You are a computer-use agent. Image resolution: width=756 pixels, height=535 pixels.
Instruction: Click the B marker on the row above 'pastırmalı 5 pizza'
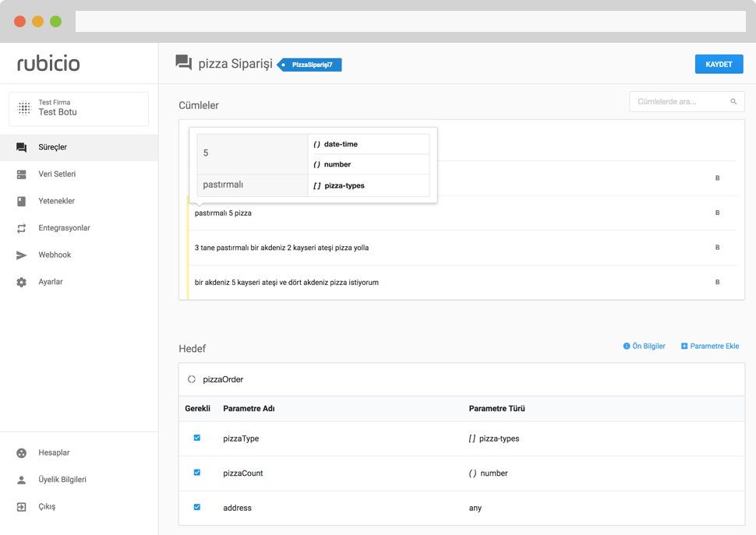718,178
